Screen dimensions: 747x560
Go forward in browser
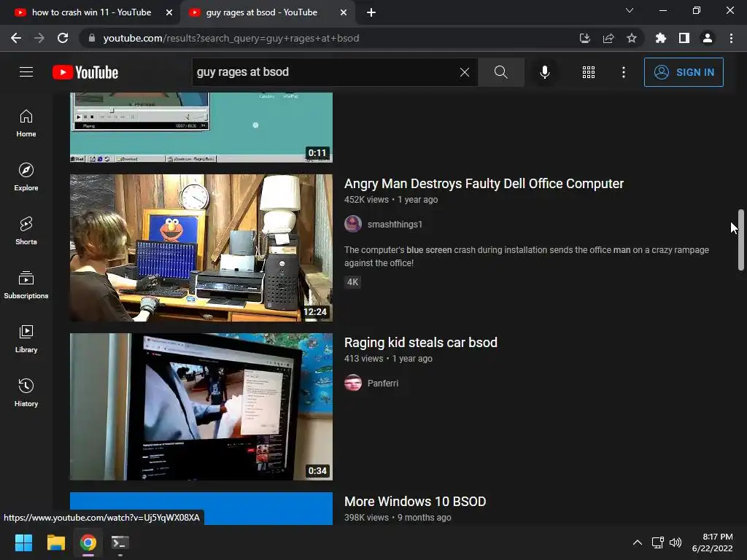pos(39,38)
